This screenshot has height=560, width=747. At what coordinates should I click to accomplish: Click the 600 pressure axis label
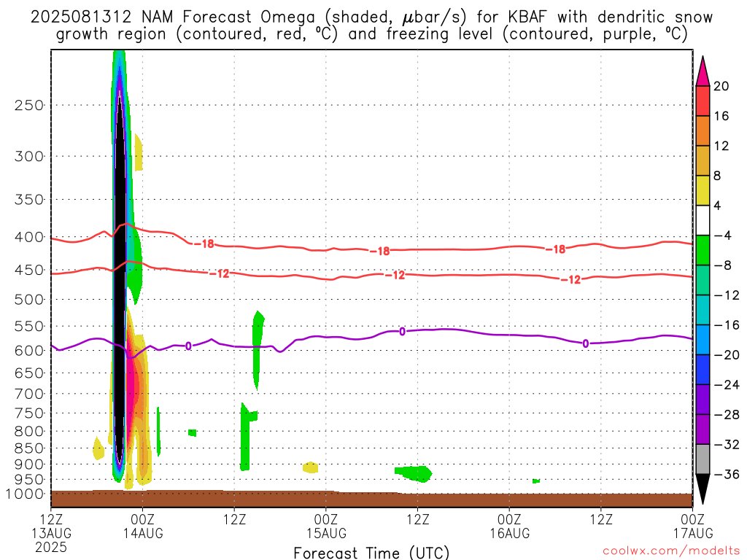29,351
